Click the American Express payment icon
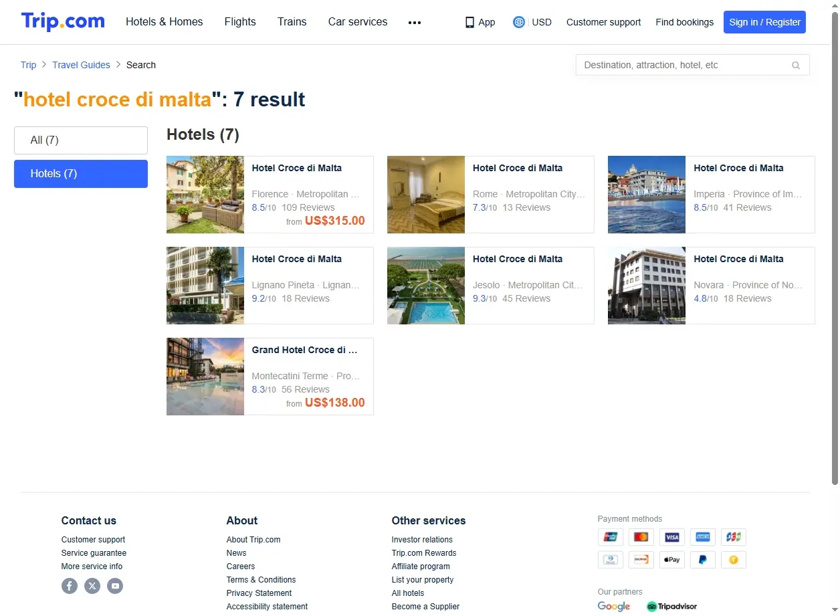This screenshot has height=616, width=840. pyautogui.click(x=703, y=537)
